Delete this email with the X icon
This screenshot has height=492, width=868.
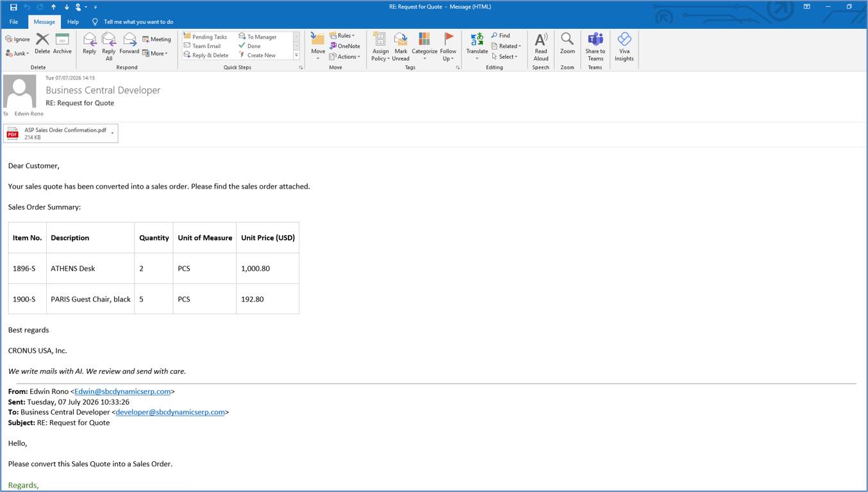pos(42,44)
